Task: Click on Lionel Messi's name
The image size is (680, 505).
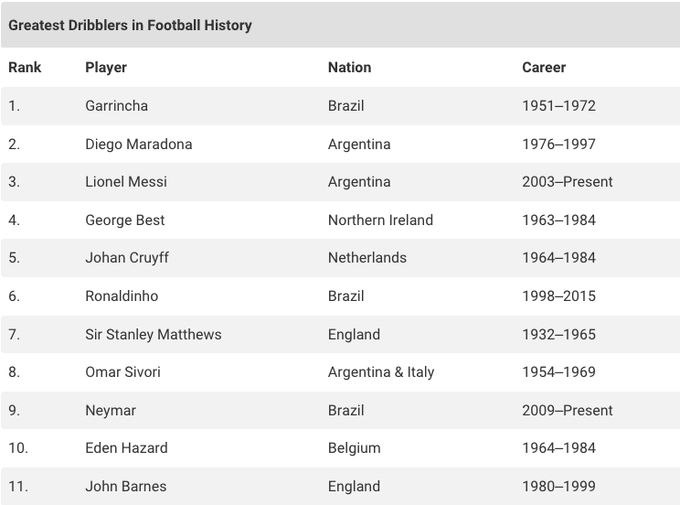Action: coord(126,182)
